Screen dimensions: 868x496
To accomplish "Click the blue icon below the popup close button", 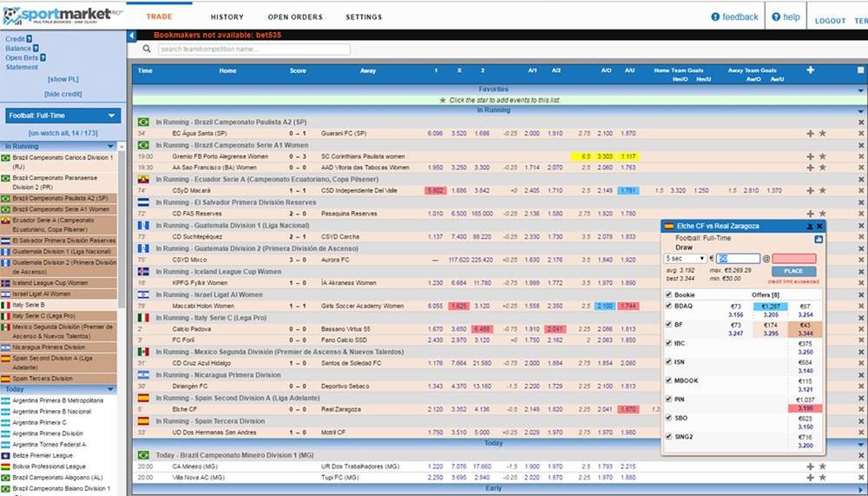I will point(819,238).
